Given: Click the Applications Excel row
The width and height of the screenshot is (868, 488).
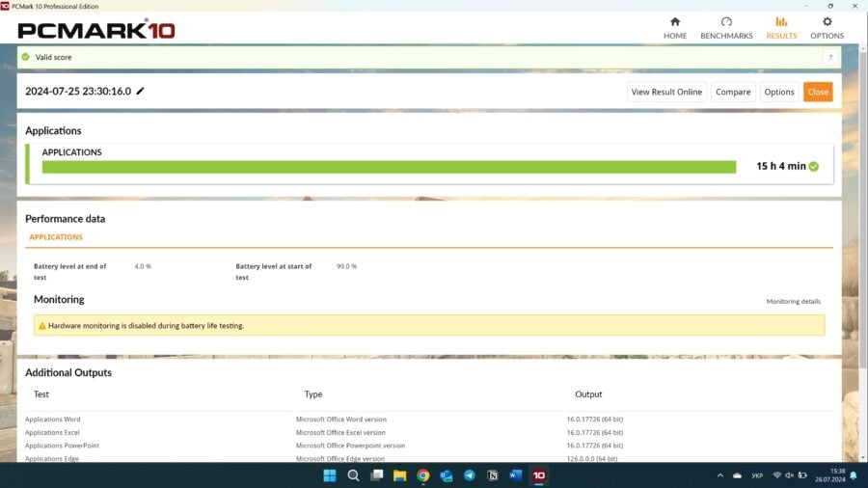Looking at the screenshot, I should pos(428,433).
